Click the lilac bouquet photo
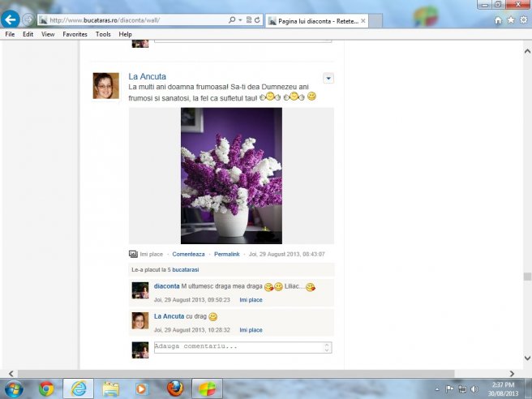Screen dimensions: 532x399 coord(231,175)
